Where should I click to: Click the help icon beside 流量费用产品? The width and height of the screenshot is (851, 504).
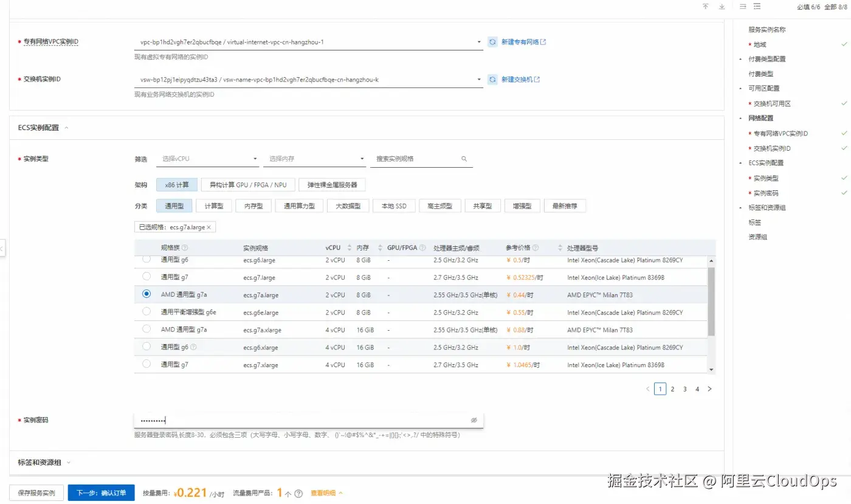(298, 494)
